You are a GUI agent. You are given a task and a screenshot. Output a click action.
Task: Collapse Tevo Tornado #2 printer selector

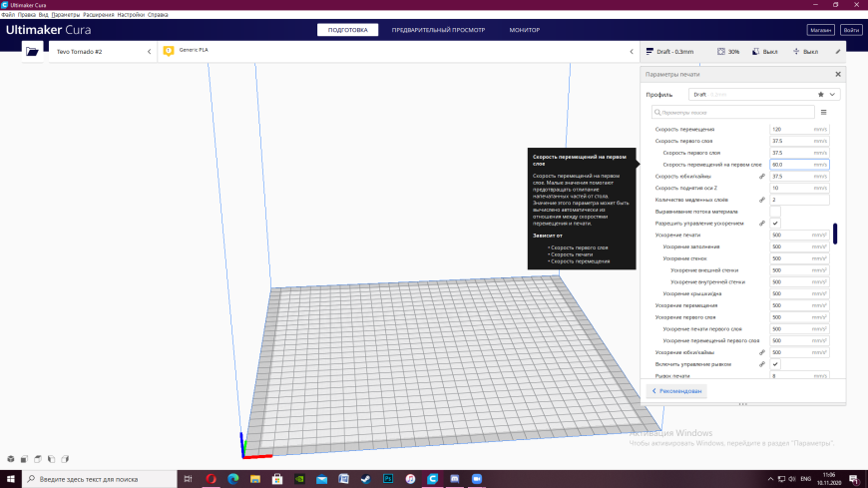point(149,52)
